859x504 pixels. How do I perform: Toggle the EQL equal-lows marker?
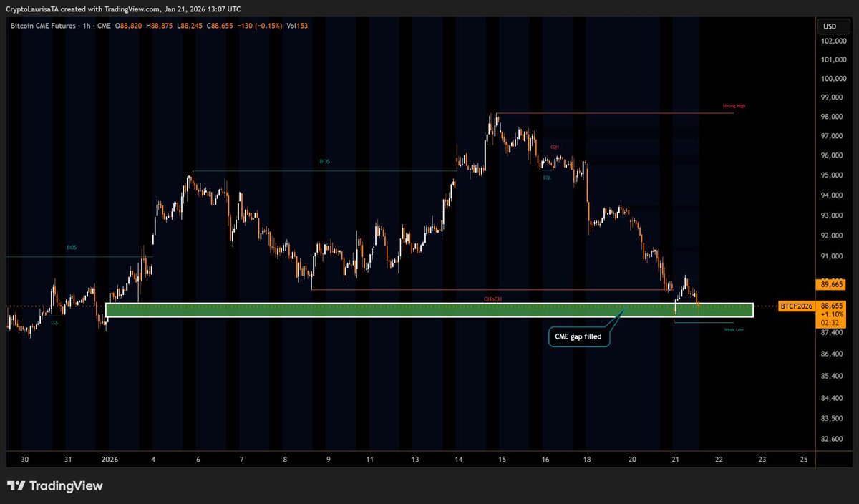(548, 176)
